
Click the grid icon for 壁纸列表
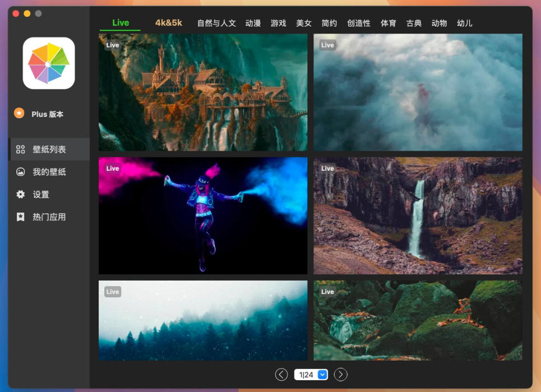[x=21, y=150]
